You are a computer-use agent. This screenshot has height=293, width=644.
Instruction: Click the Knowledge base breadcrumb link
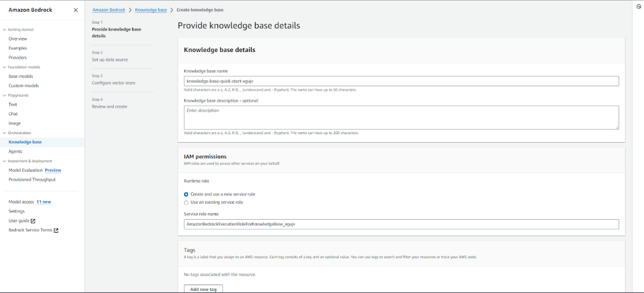tap(151, 10)
